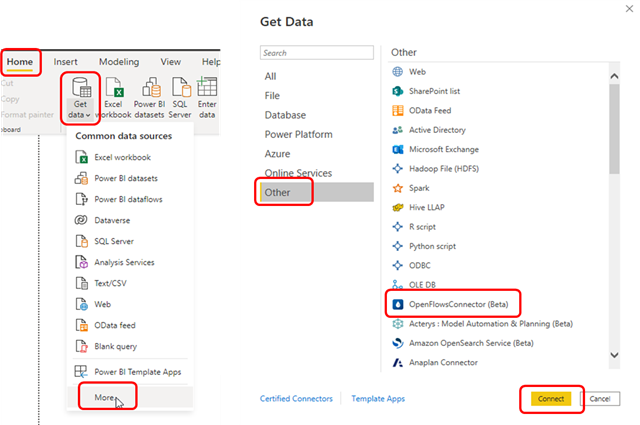640x425 pixels.
Task: Open the Excel workbook ribbon icon
Action: pyautogui.click(x=114, y=90)
